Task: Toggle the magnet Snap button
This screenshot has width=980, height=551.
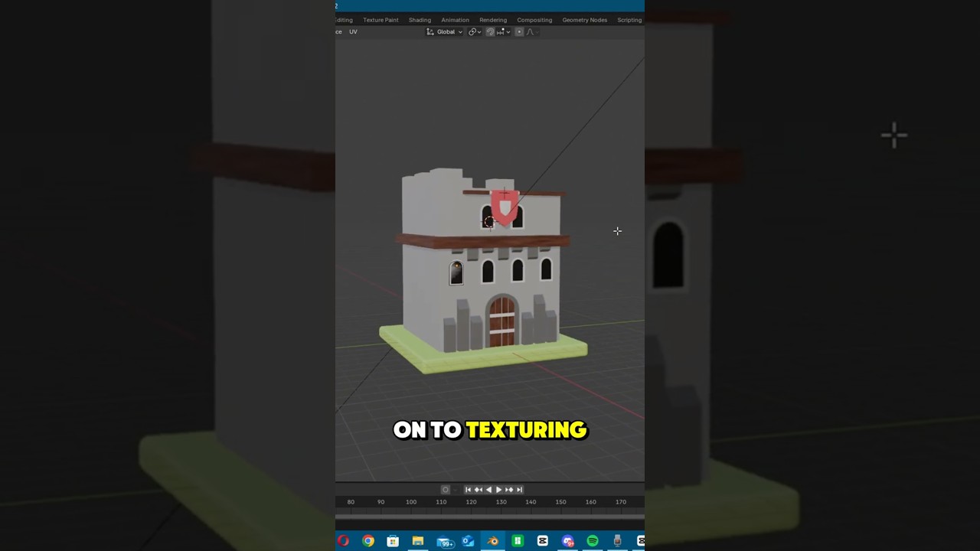Action: [490, 32]
